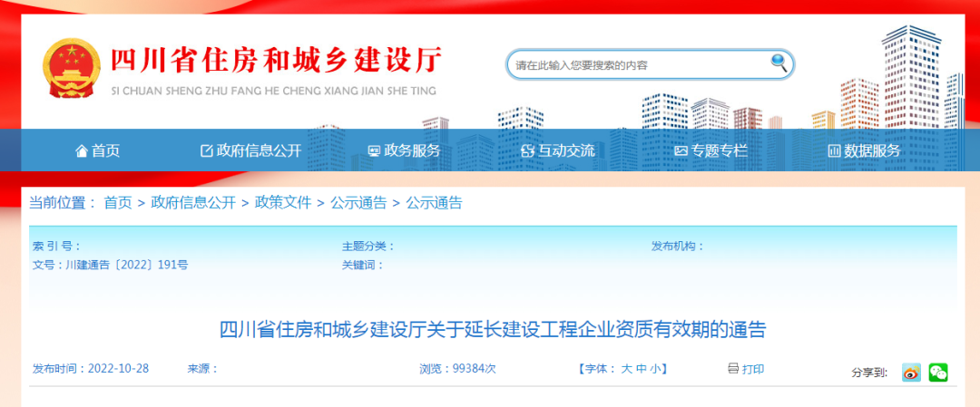Share article to Weibo

[x=911, y=372]
